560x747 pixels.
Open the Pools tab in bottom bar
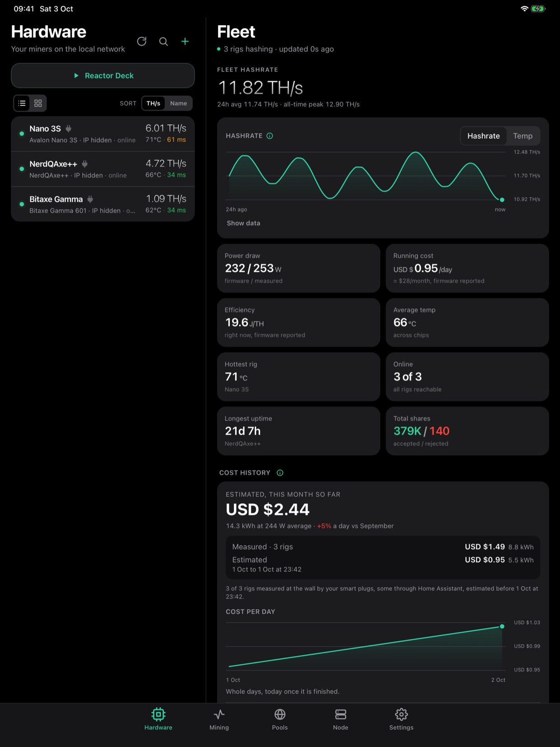coord(280,719)
